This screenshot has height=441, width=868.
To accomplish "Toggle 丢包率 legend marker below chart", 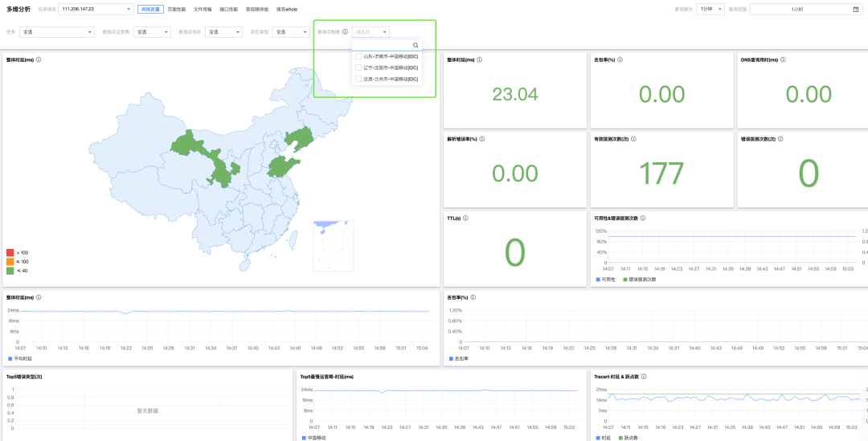I will click(451, 358).
